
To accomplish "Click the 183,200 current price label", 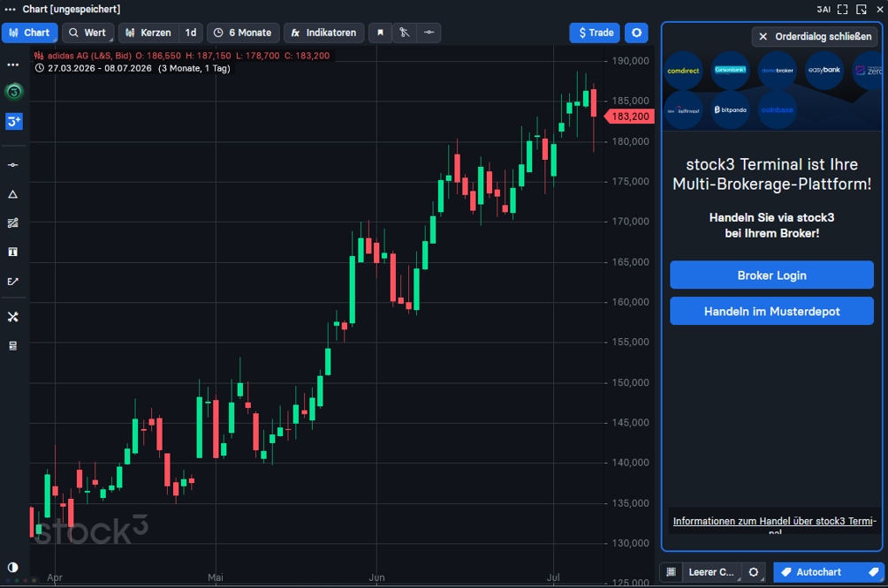I will coord(630,116).
